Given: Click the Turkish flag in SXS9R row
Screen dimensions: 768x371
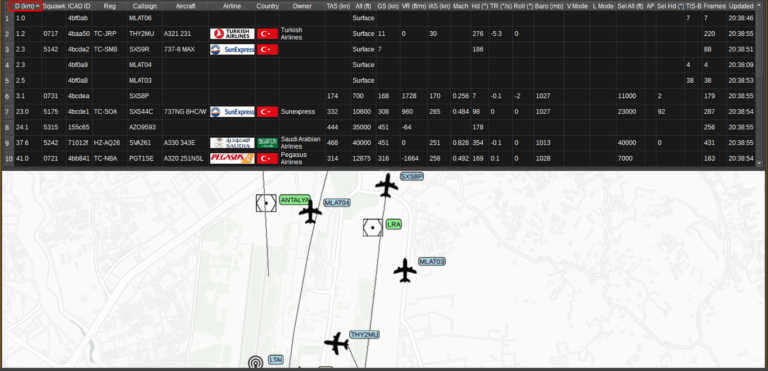Looking at the screenshot, I should [x=267, y=49].
